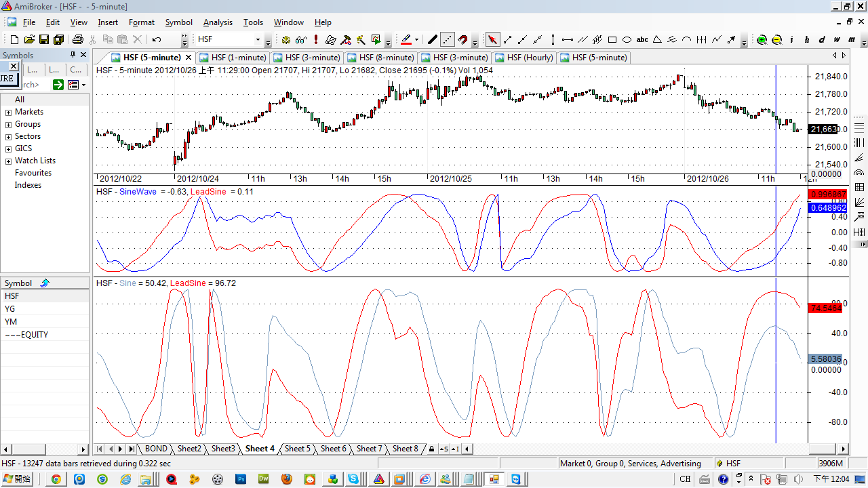Toggle the thick line style button
868x488 pixels.
(x=433, y=40)
